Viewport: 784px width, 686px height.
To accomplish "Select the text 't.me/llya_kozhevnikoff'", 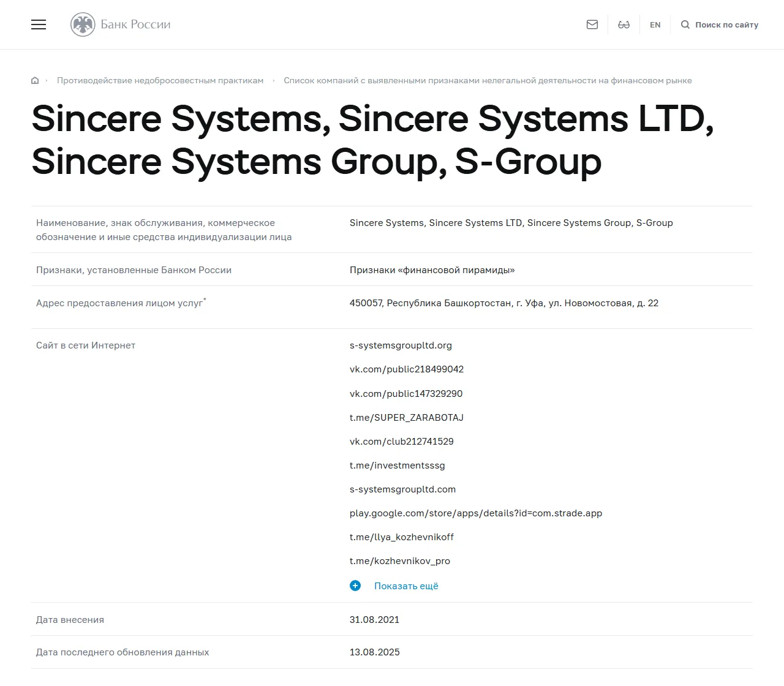I will [402, 537].
